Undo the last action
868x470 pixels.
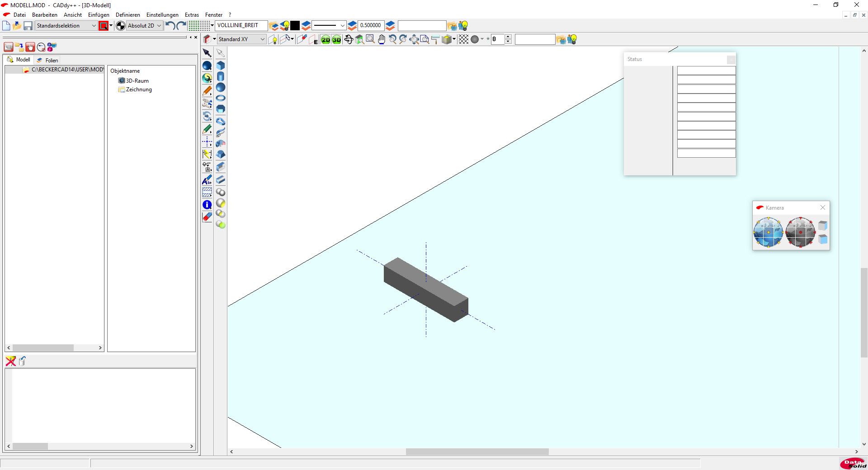tap(170, 26)
